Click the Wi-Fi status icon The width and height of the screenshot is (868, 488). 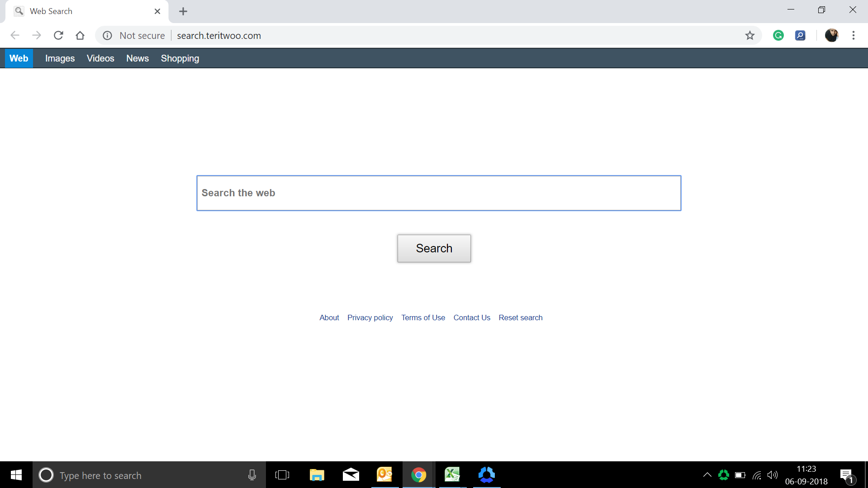[756, 475]
